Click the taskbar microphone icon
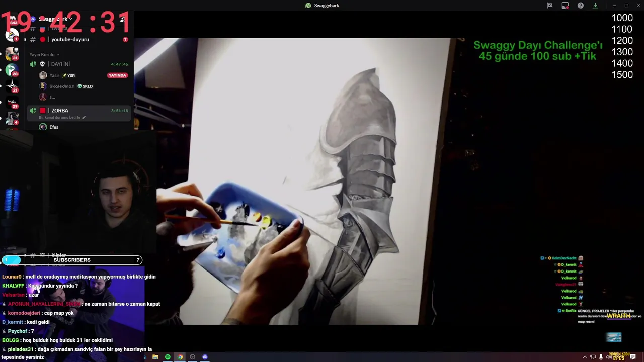Viewport: 644px width, 362px height. coord(601,357)
